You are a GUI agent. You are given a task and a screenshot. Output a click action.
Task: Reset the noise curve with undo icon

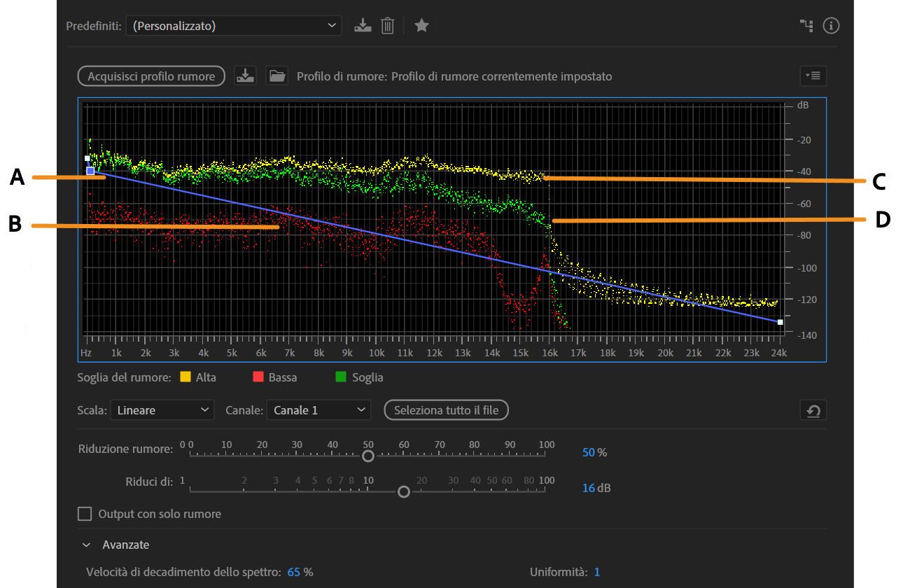(x=813, y=411)
